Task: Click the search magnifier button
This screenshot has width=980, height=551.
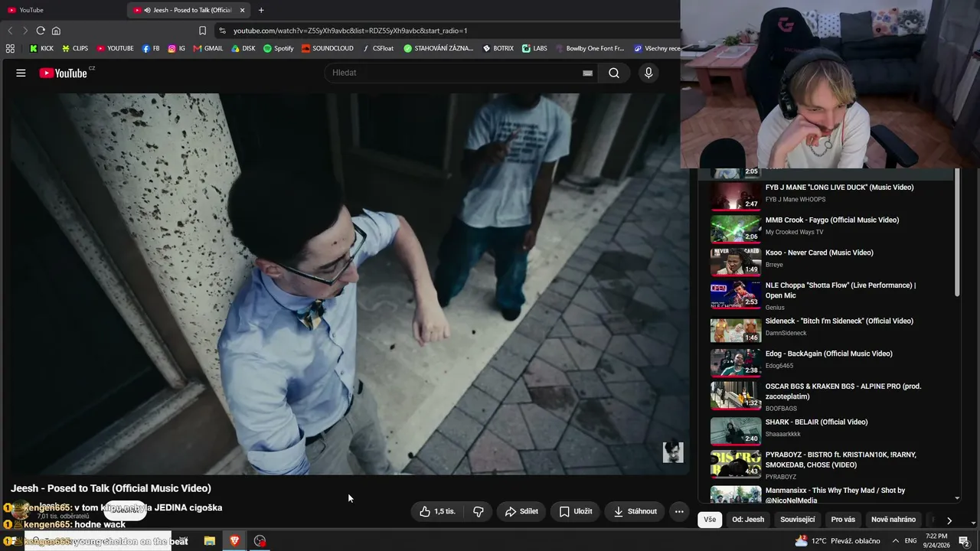Action: 614,73
